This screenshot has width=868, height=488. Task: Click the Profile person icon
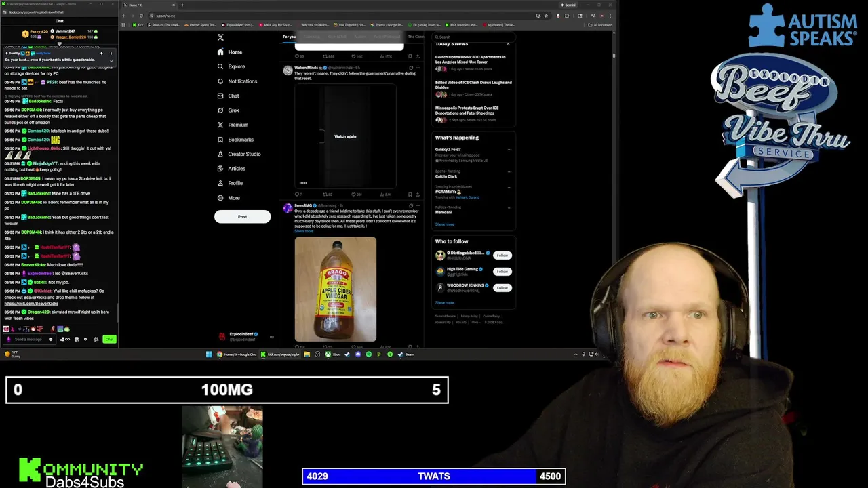tap(220, 183)
